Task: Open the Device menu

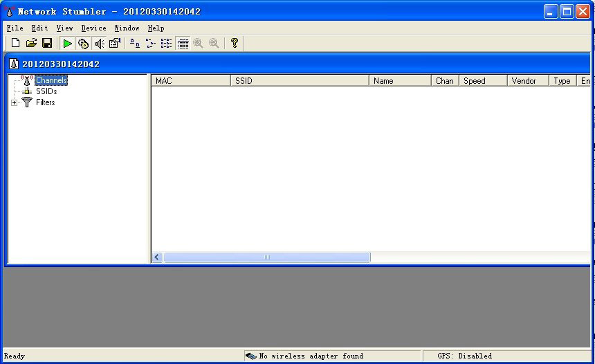Action: pos(93,28)
